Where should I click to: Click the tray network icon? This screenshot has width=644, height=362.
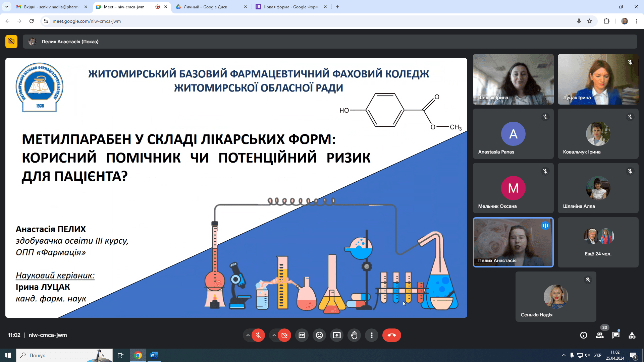(580, 355)
